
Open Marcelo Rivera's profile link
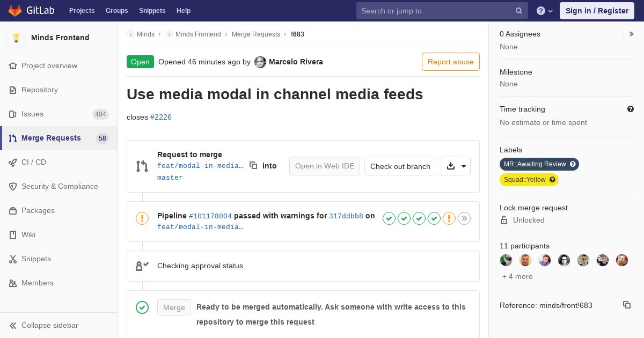pos(296,62)
